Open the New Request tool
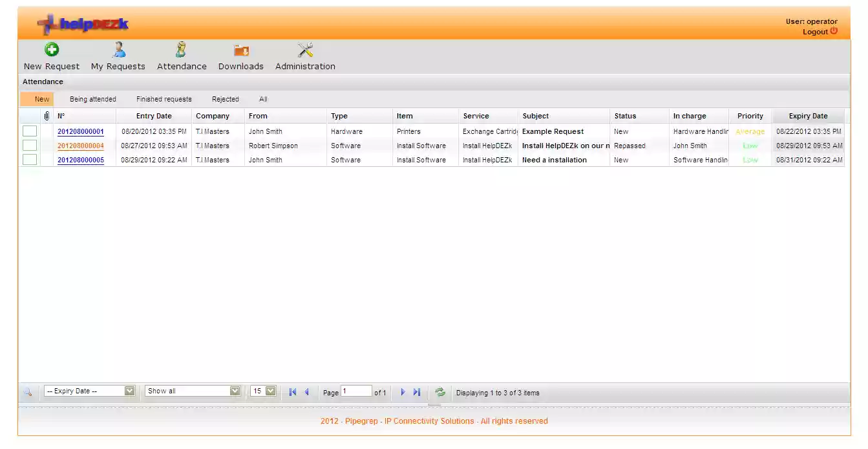The height and width of the screenshot is (449, 868). tap(52, 56)
